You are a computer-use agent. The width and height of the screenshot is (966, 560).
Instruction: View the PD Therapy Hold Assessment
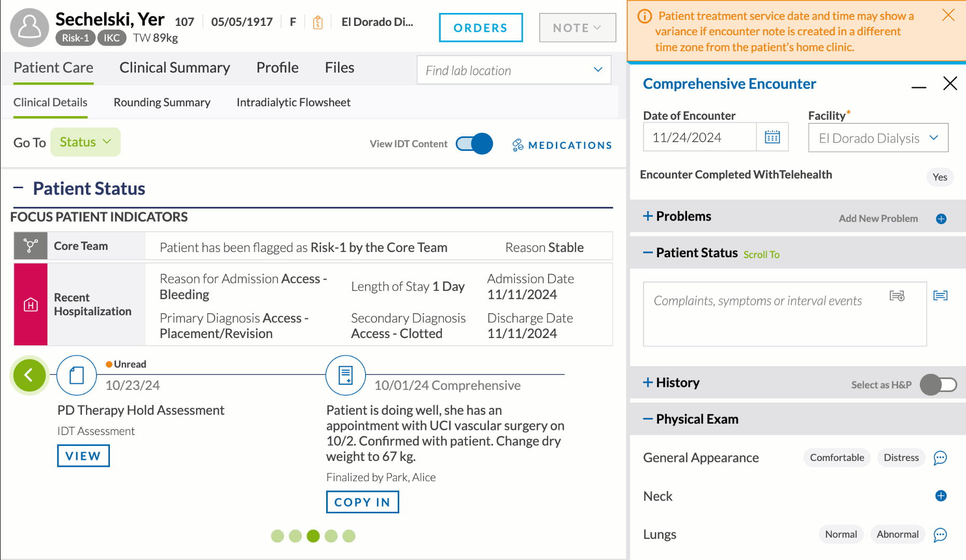(x=83, y=456)
